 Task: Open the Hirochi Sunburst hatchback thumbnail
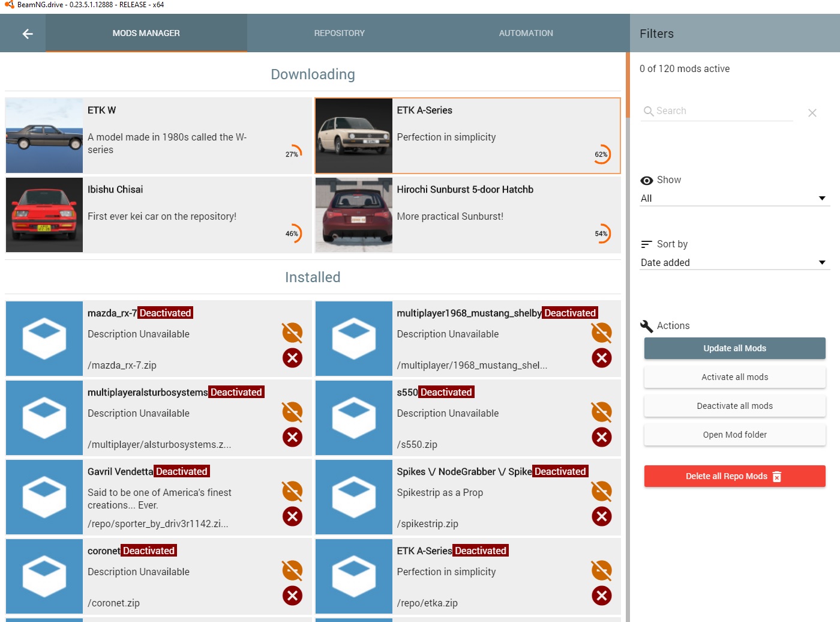(x=354, y=215)
